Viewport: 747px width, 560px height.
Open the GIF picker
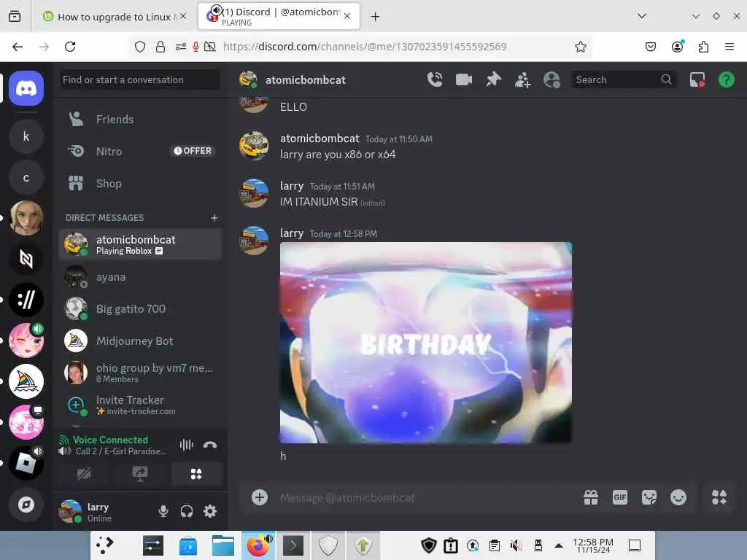620,497
